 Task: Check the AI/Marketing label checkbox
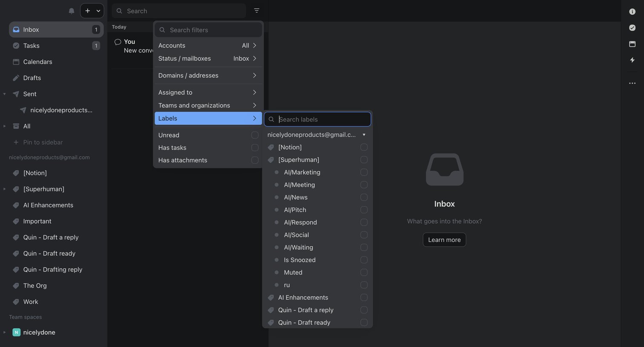tap(364, 172)
